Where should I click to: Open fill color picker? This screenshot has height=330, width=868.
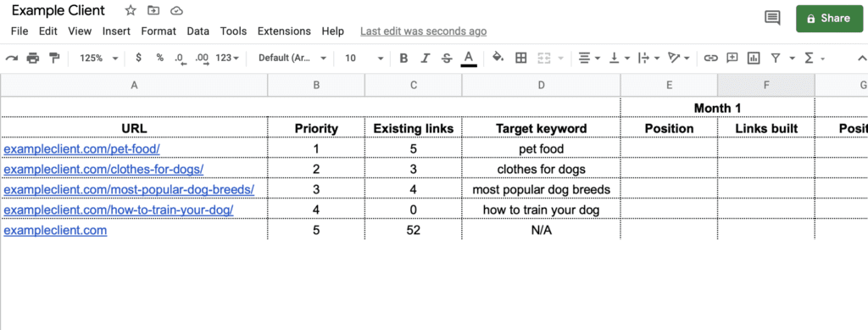(x=498, y=58)
